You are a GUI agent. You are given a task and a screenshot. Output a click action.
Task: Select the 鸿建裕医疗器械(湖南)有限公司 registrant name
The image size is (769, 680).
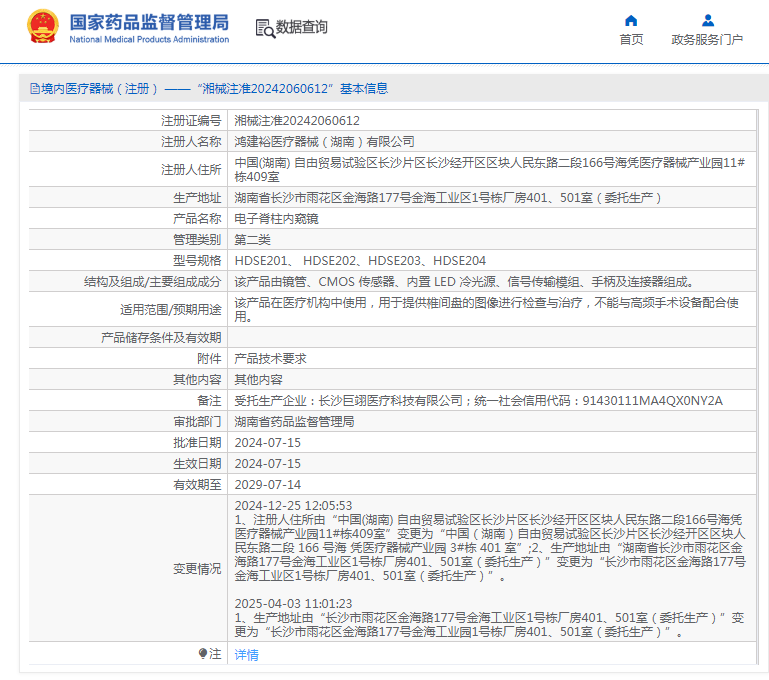pos(324,141)
